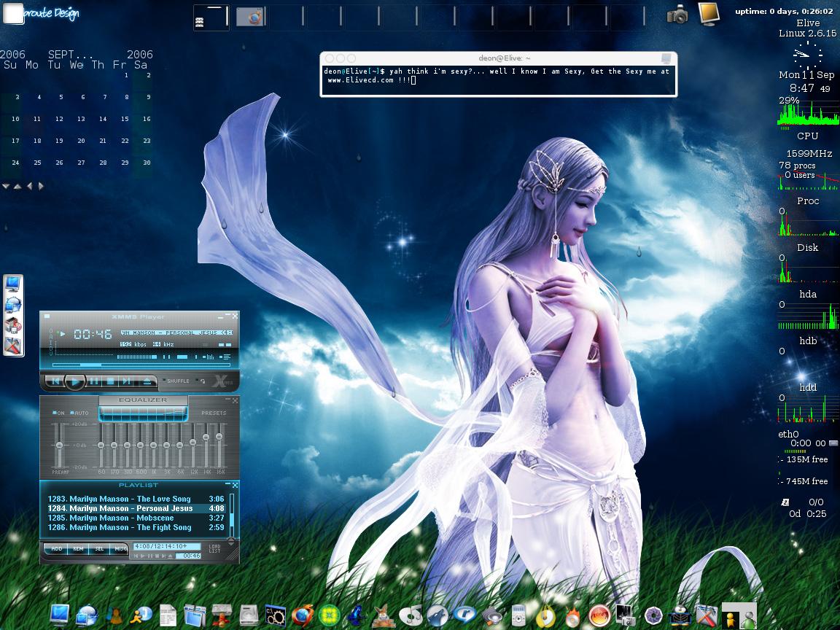Open the monitor icon in the bottom dock
This screenshot has width=840, height=630.
coord(59,615)
